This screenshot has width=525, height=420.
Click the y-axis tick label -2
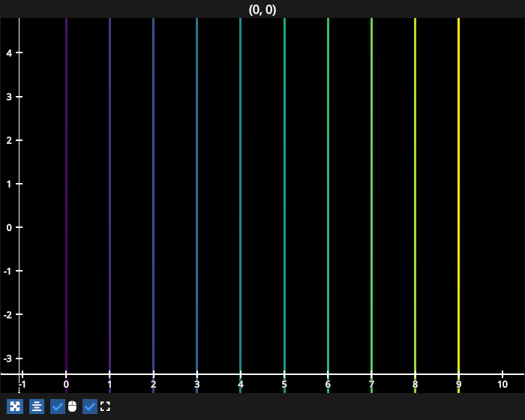[x=7, y=315]
